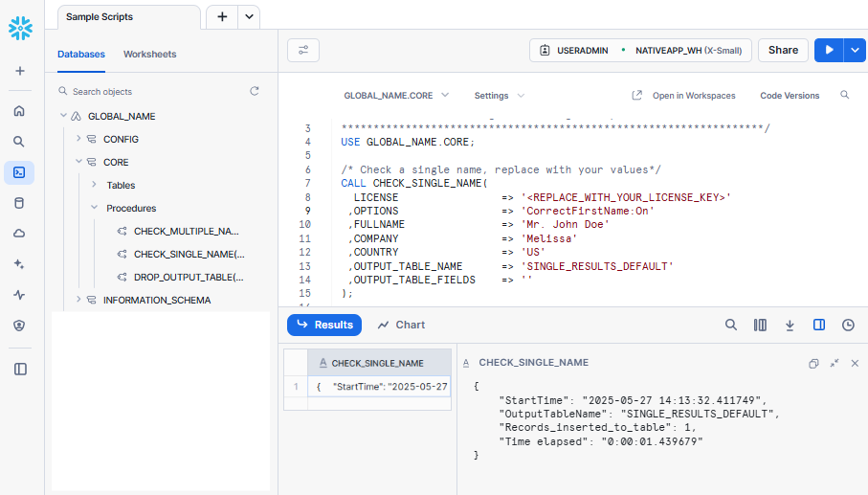Image resolution: width=868 pixels, height=495 pixels.
Task: Select the StartTime result cell
Action: 379,387
